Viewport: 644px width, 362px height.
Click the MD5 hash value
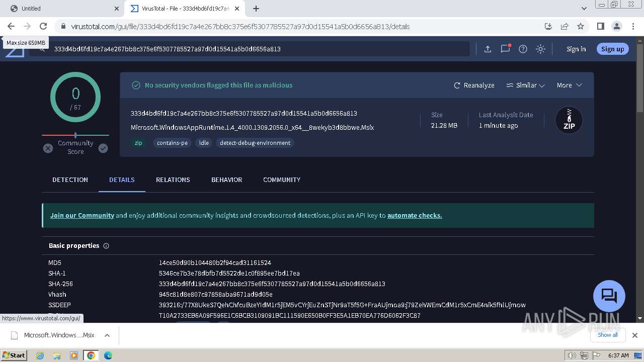215,263
